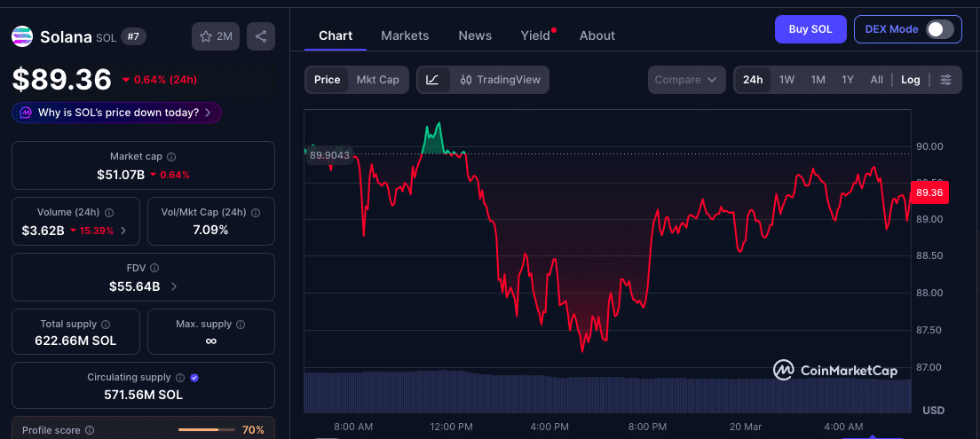The width and height of the screenshot is (980, 439).
Task: Click the volume bars below the price chart
Action: click(x=607, y=392)
